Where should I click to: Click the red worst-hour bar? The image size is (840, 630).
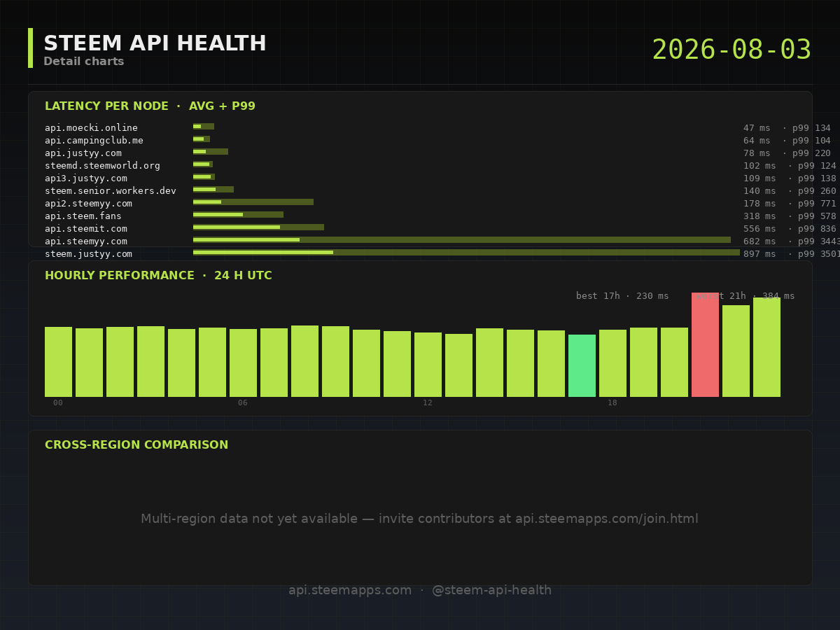pos(705,345)
